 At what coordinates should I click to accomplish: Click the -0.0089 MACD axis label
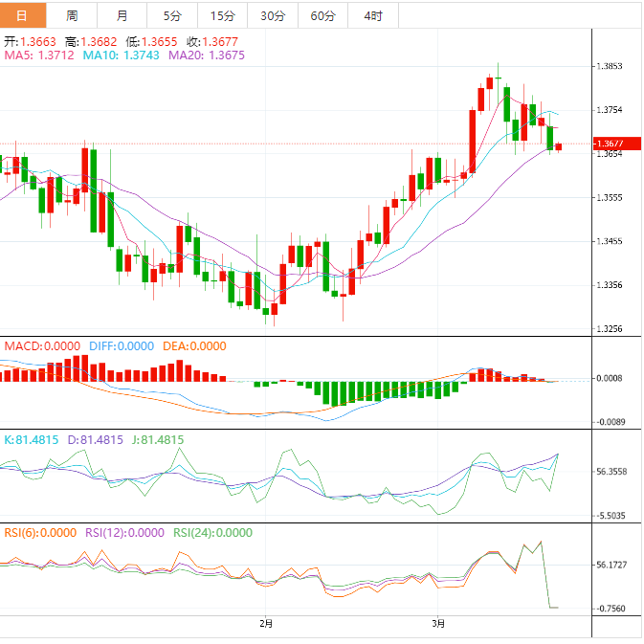[x=611, y=422]
